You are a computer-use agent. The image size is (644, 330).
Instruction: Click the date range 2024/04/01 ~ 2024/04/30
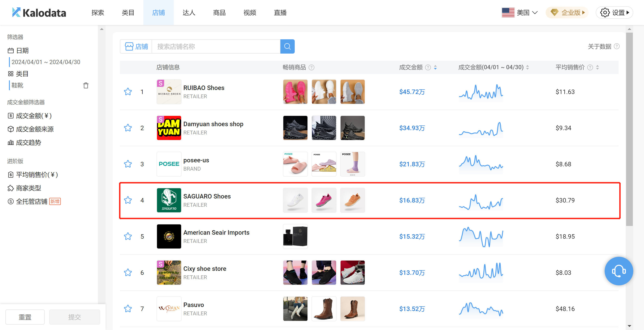click(x=46, y=62)
